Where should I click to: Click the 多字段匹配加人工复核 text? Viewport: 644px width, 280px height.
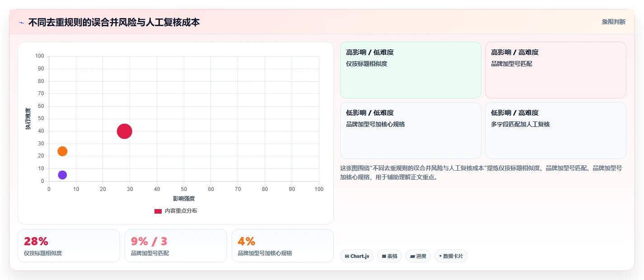520,124
